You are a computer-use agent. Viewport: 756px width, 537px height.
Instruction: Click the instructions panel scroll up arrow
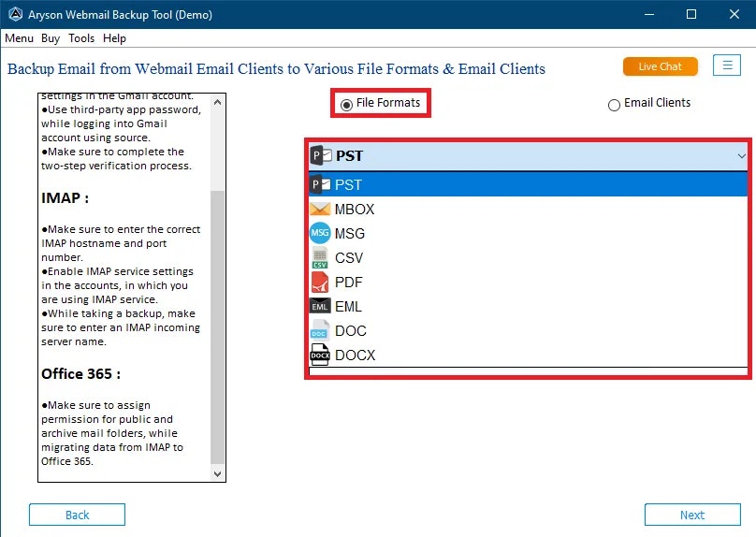point(217,102)
